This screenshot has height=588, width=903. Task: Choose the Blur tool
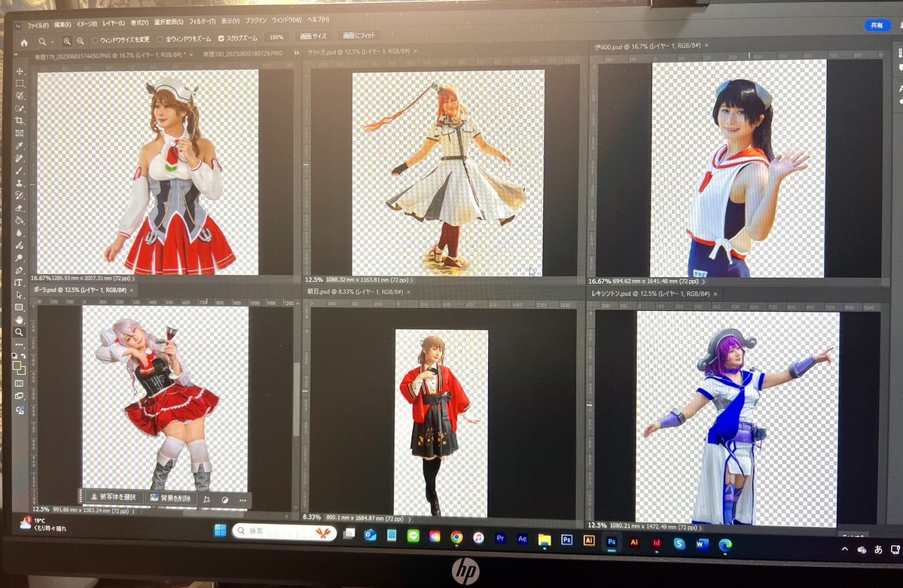(x=19, y=233)
